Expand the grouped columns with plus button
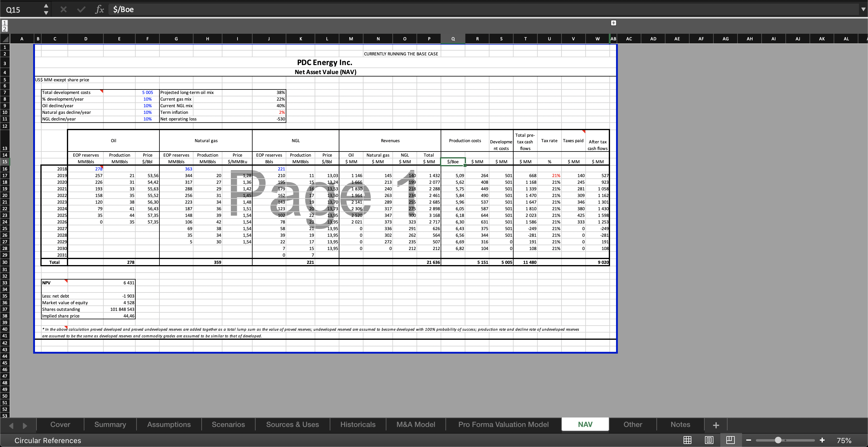The height and width of the screenshot is (447, 868). click(614, 23)
